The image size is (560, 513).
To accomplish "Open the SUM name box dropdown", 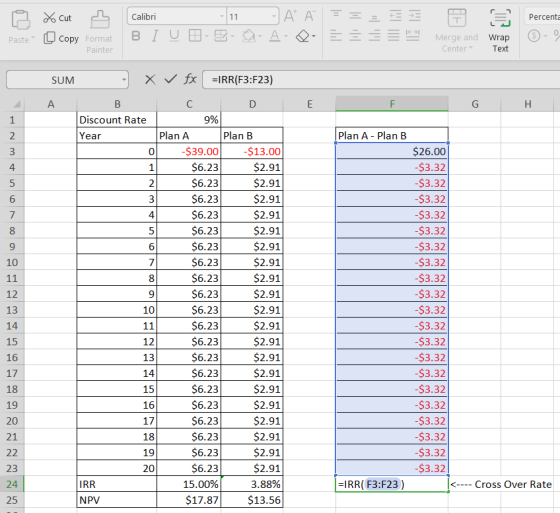I will click(x=124, y=80).
